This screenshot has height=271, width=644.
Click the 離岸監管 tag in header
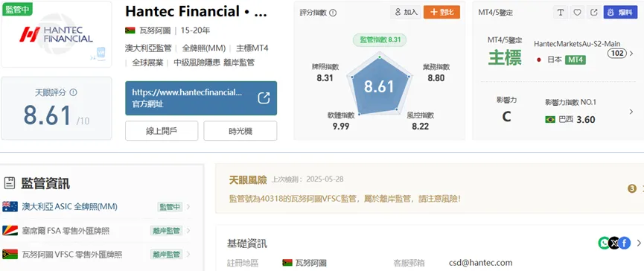coord(238,63)
